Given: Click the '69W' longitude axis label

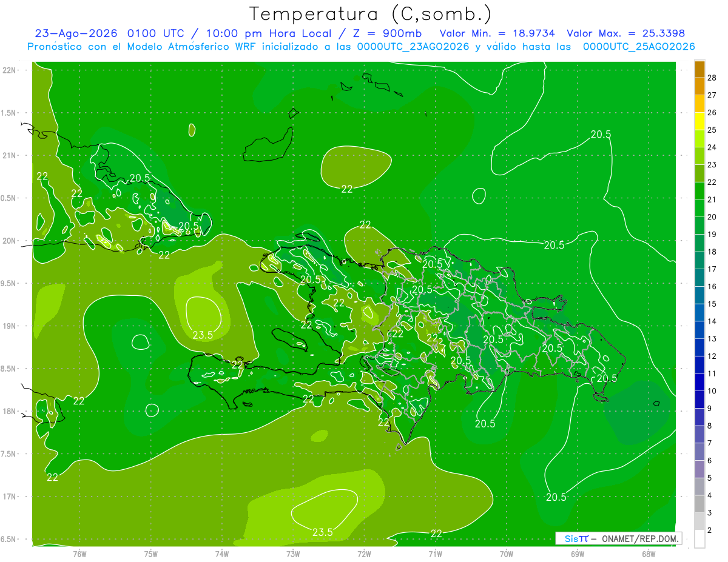Looking at the screenshot, I should pos(578,554).
